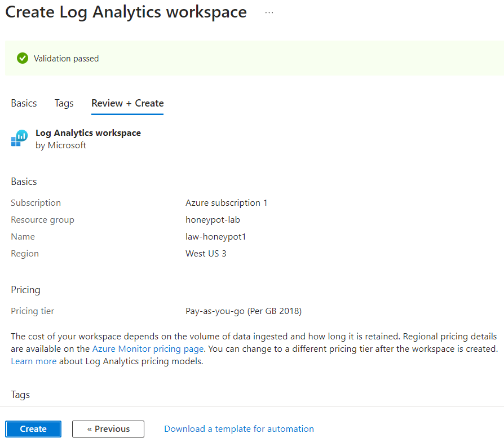
Task: Click Download a template for automation
Action: [x=238, y=428]
